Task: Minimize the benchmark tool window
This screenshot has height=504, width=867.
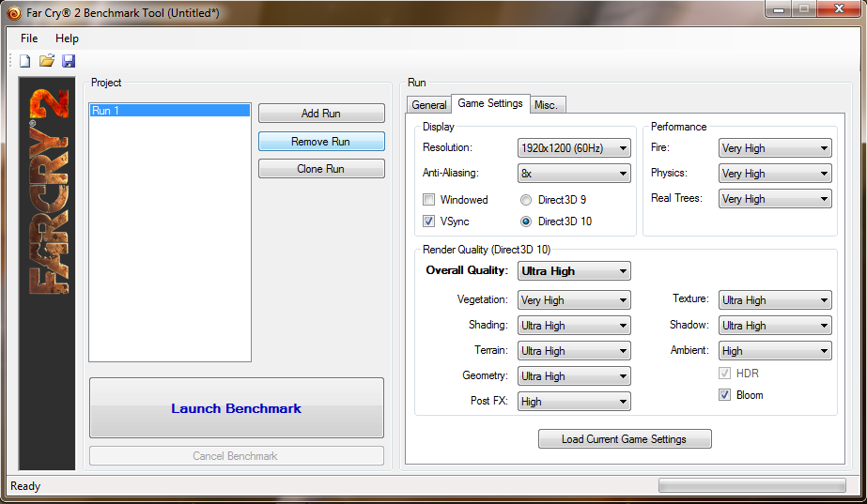Action: coord(779,8)
